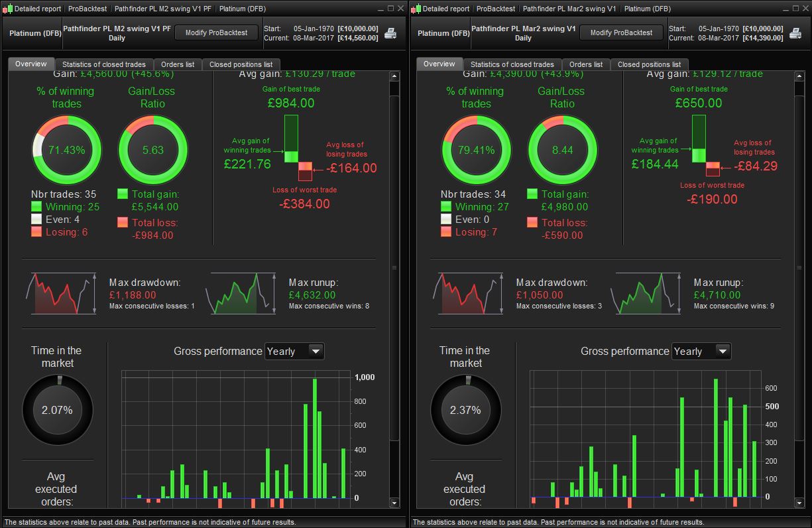
Task: Open the Yearly dropdown in the right report
Action: click(x=701, y=352)
